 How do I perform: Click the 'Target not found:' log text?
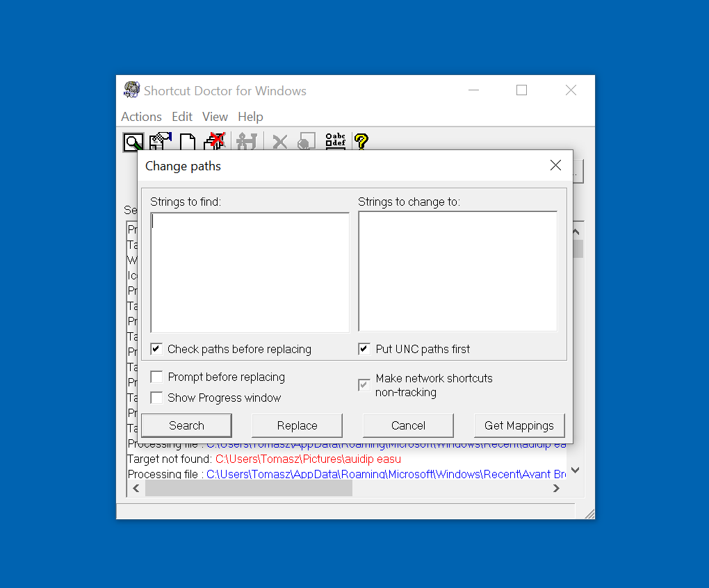coord(170,459)
